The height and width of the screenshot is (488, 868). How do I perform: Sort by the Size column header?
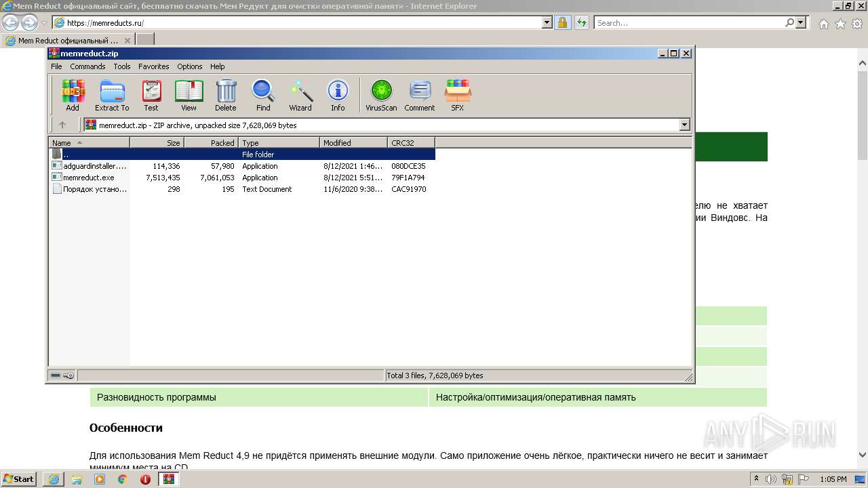point(157,143)
